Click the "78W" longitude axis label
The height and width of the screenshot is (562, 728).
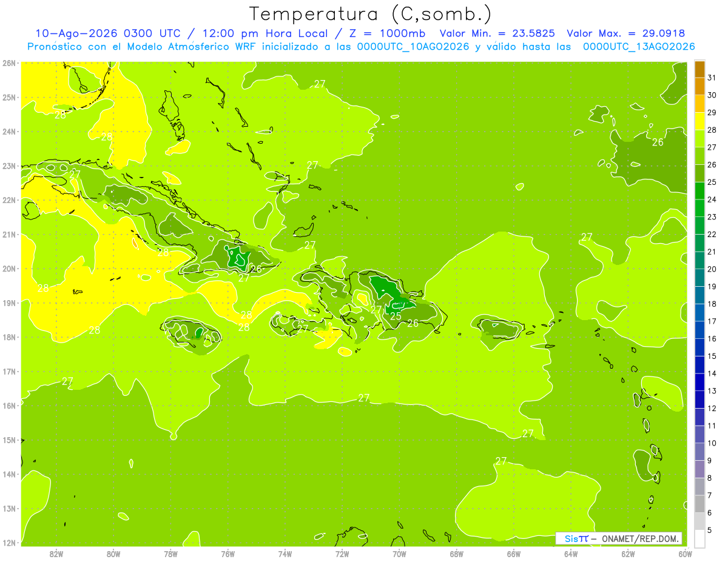[170, 554]
